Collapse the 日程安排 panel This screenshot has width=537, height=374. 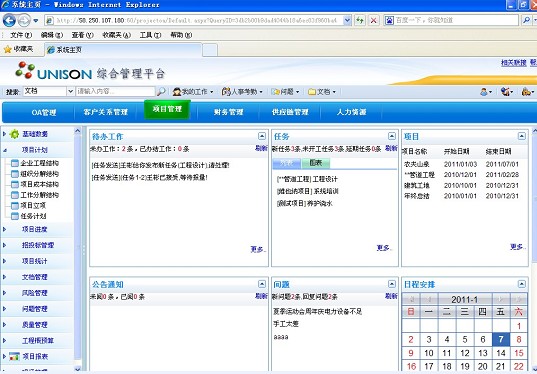point(521,284)
